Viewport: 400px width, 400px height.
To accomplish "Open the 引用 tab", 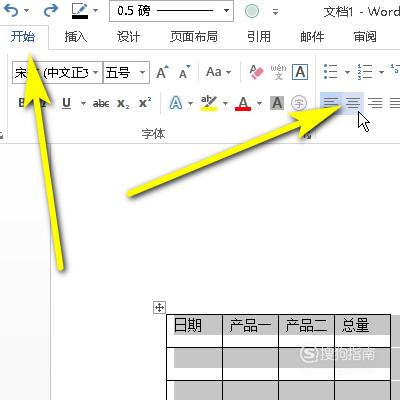I will click(259, 36).
